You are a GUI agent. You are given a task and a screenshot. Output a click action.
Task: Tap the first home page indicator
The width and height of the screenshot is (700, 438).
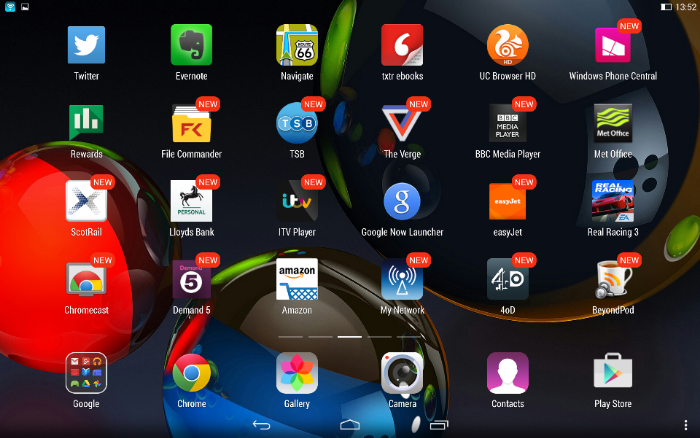[291, 337]
